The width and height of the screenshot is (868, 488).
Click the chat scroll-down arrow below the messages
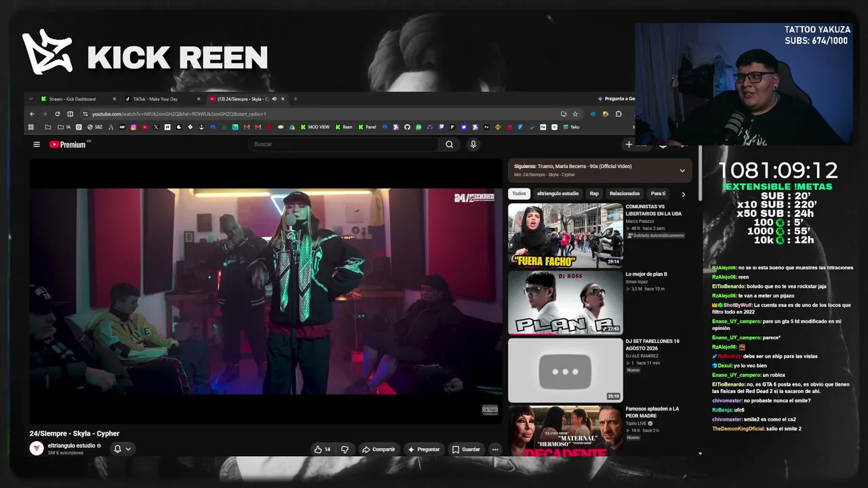[x=701, y=453]
